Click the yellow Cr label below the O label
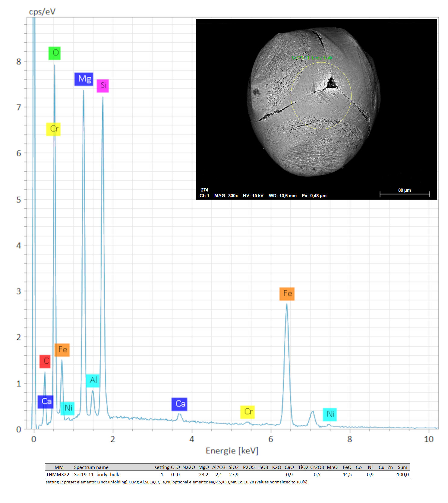Screen dimensions: 448x503 pyautogui.click(x=53, y=129)
